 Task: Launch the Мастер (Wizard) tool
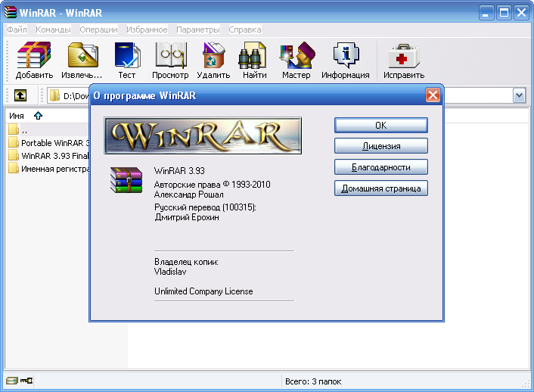click(x=296, y=61)
